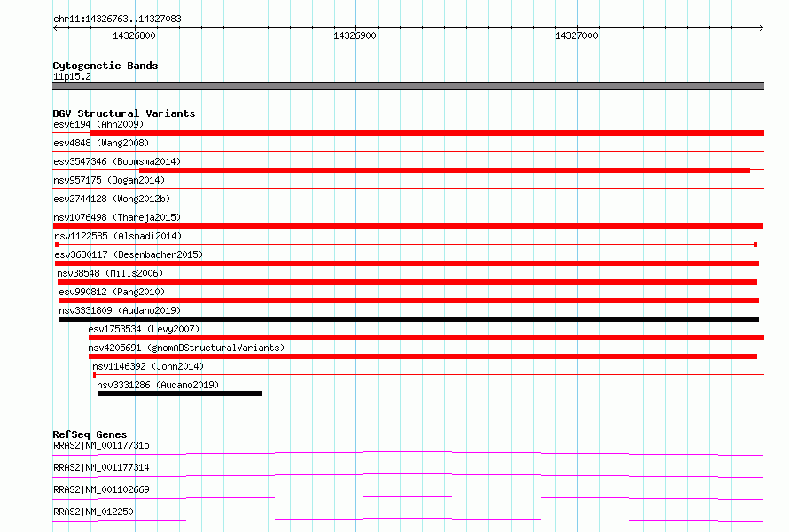Click the DGV Structural Variants track title
This screenshot has height=532, width=789.
coord(124,113)
